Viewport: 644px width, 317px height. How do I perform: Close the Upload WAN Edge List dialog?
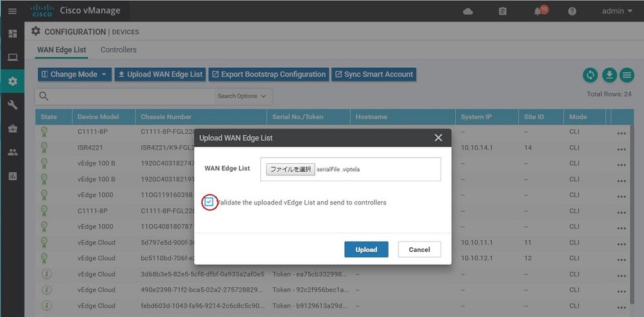(x=438, y=138)
